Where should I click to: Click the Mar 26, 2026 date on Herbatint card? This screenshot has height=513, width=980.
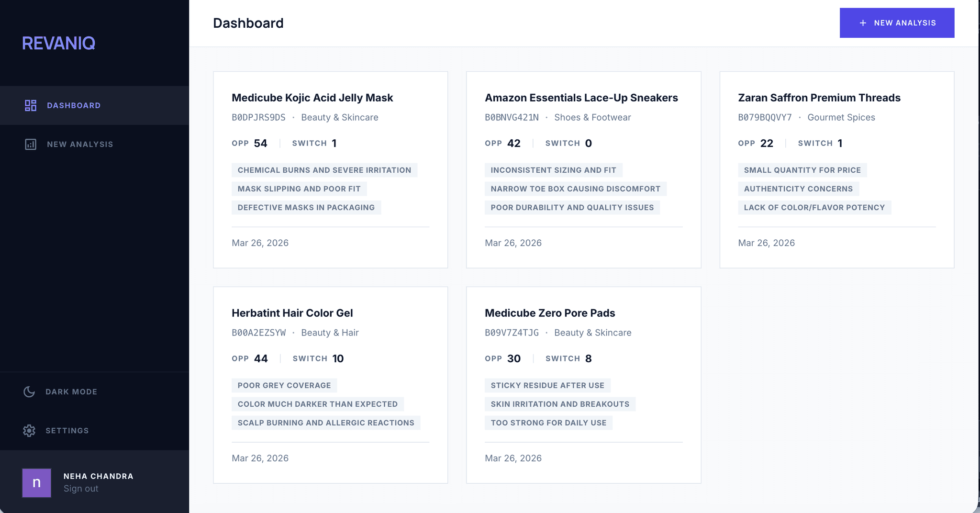(260, 458)
